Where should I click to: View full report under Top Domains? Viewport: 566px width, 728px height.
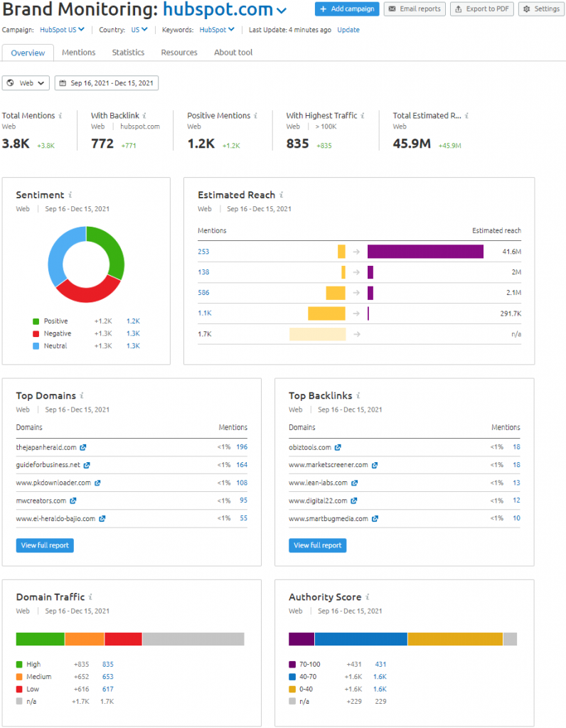(x=45, y=545)
